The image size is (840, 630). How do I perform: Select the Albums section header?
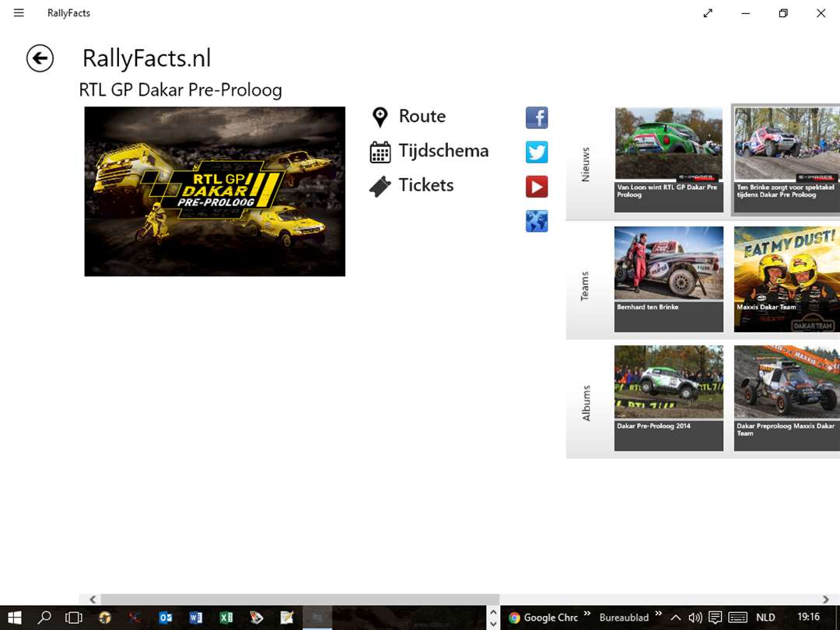(x=586, y=403)
